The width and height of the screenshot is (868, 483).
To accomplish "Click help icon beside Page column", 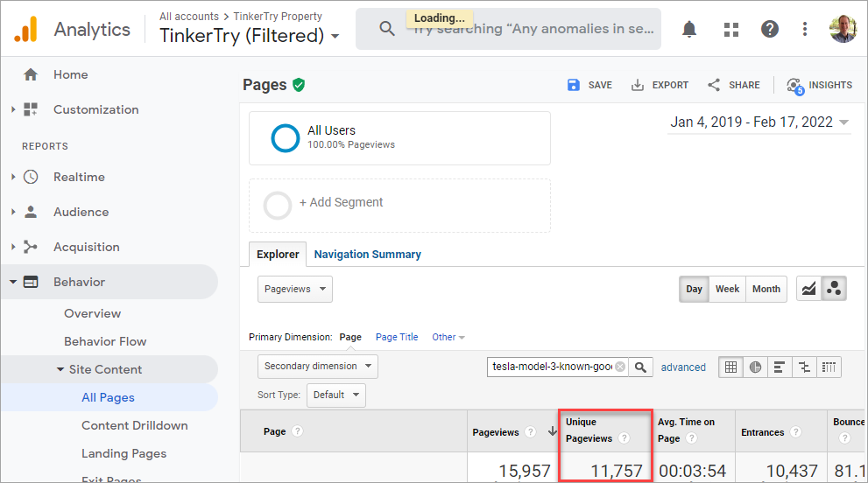I will coord(297,431).
